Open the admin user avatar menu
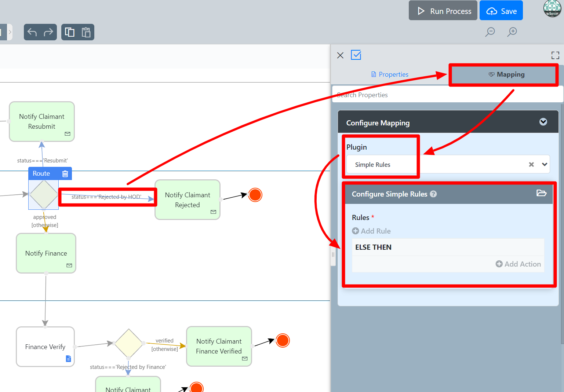This screenshot has height=392, width=564. pos(552,8)
